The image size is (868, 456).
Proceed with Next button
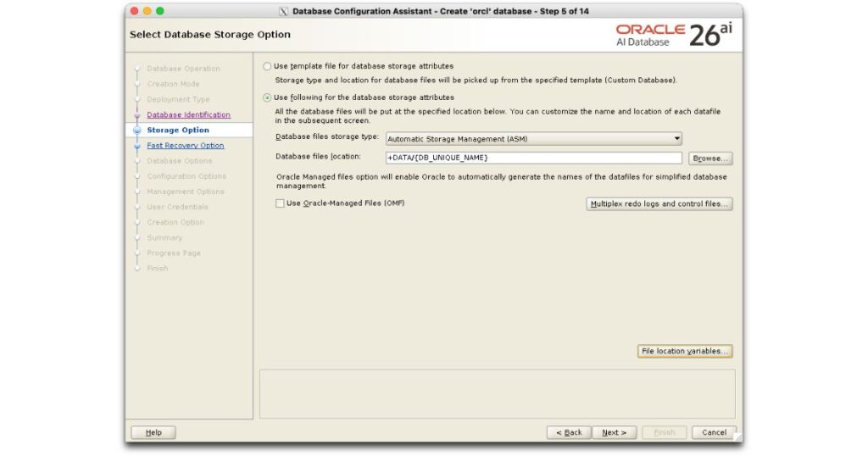coord(615,433)
